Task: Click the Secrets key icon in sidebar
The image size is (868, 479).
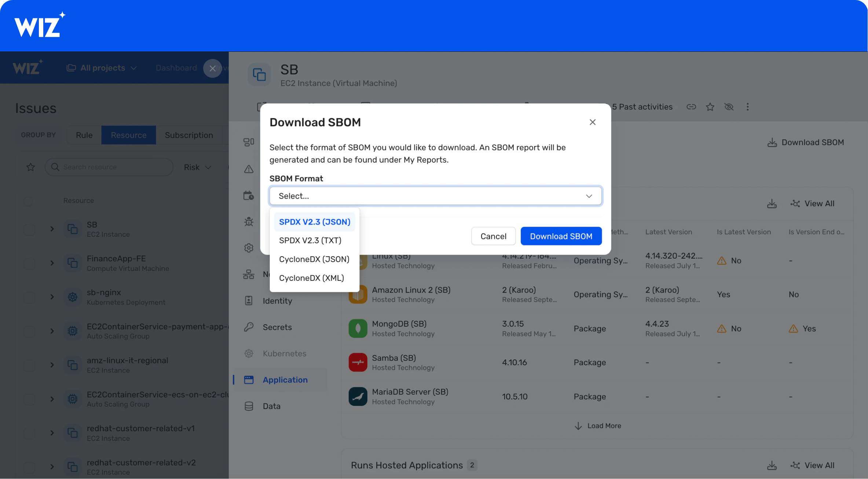Action: tap(249, 327)
